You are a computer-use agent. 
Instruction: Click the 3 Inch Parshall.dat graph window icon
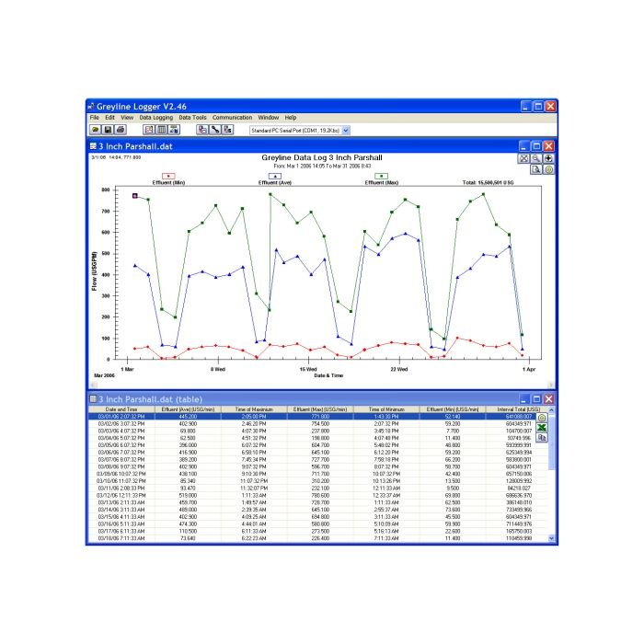(x=93, y=146)
